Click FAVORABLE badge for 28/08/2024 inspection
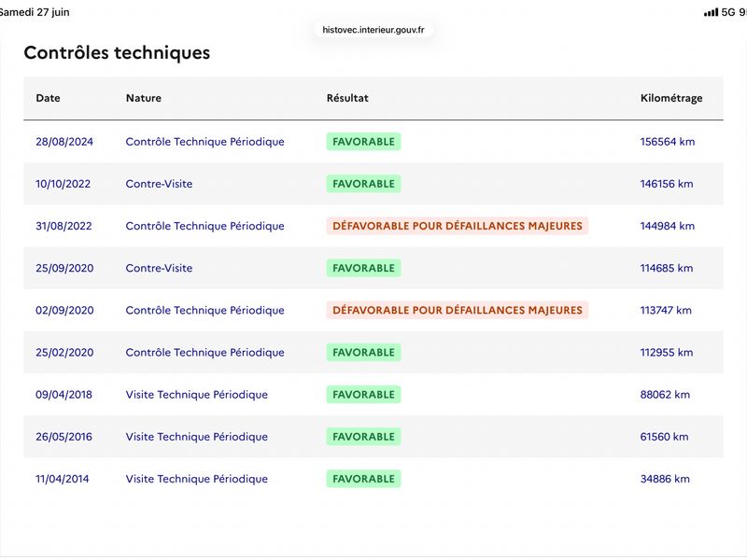This screenshot has height=560, width=747. [x=363, y=142]
